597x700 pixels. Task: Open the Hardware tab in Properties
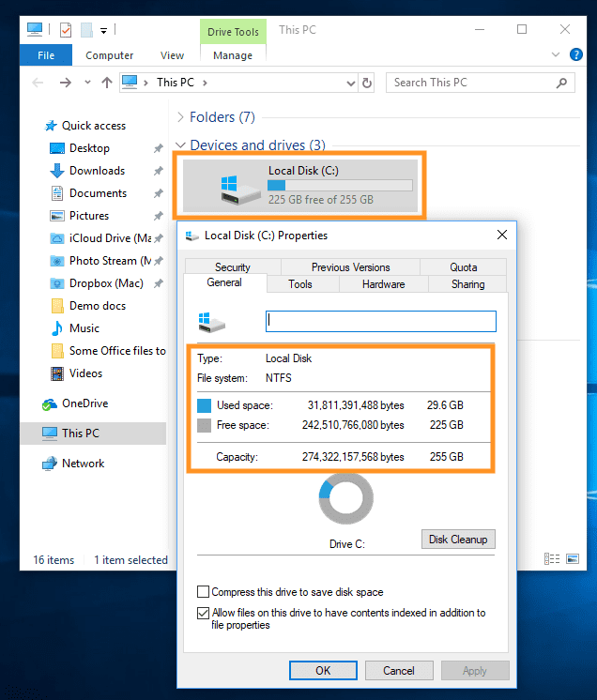(x=384, y=284)
